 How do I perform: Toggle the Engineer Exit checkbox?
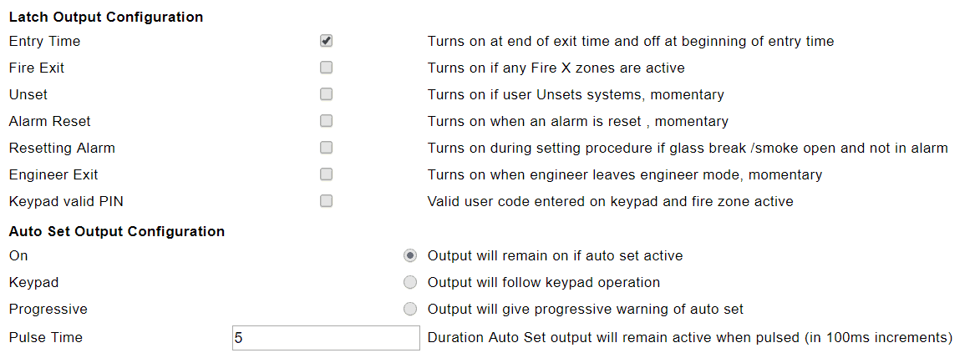[x=326, y=174]
